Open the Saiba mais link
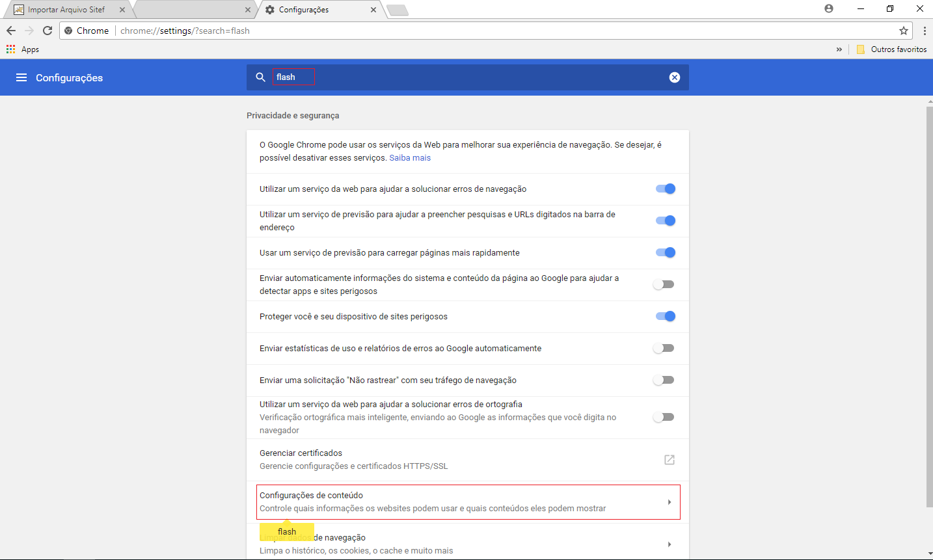933x560 pixels. 410,158
